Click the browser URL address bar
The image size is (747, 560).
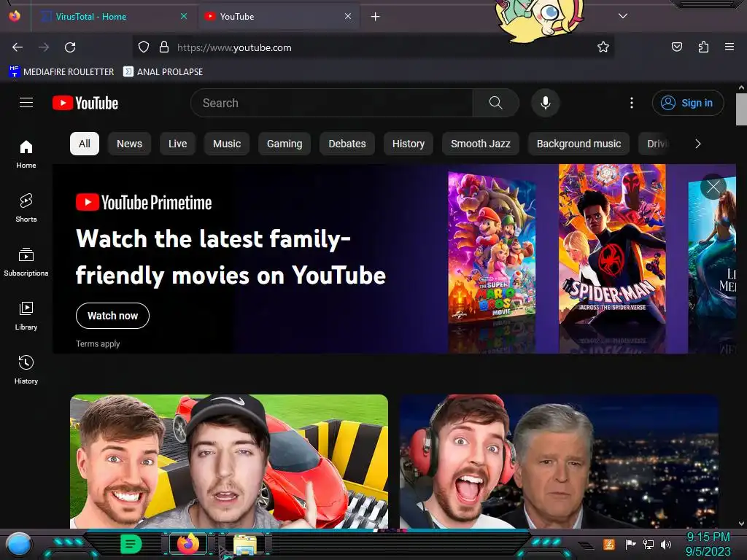coord(373,47)
